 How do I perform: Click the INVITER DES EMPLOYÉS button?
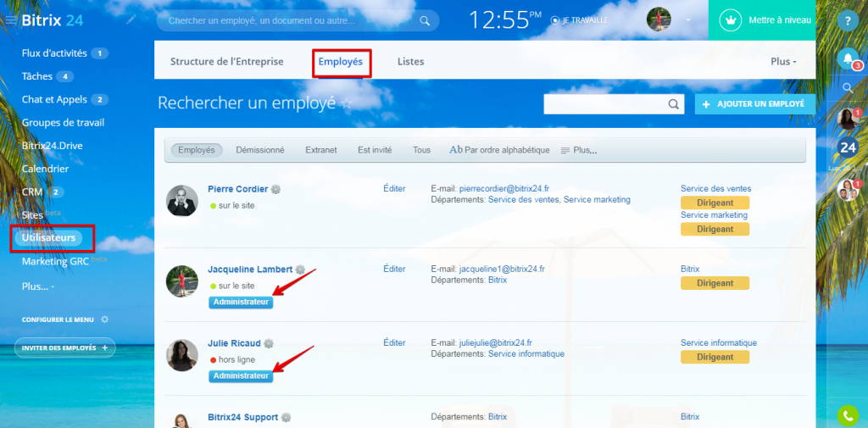[64, 347]
